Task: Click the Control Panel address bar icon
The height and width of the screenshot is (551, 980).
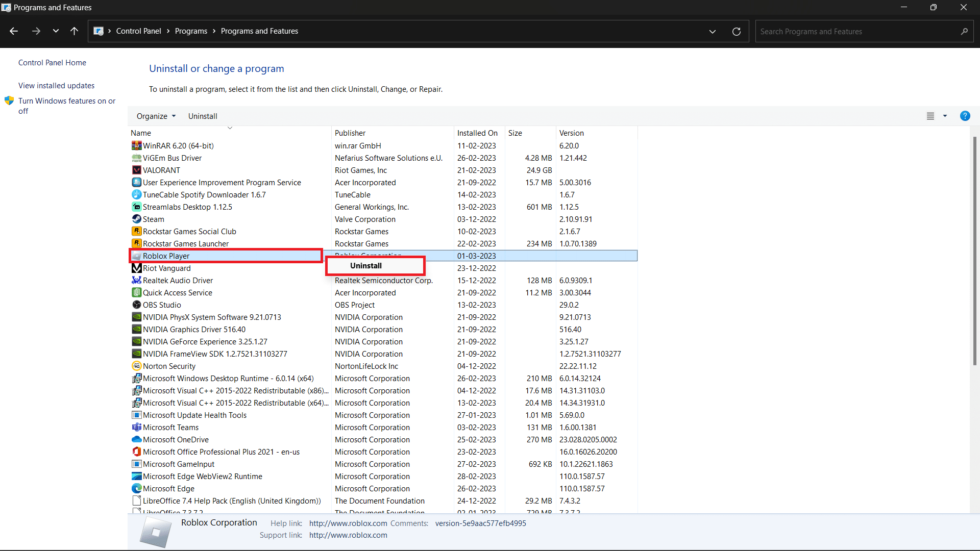Action: pos(99,31)
